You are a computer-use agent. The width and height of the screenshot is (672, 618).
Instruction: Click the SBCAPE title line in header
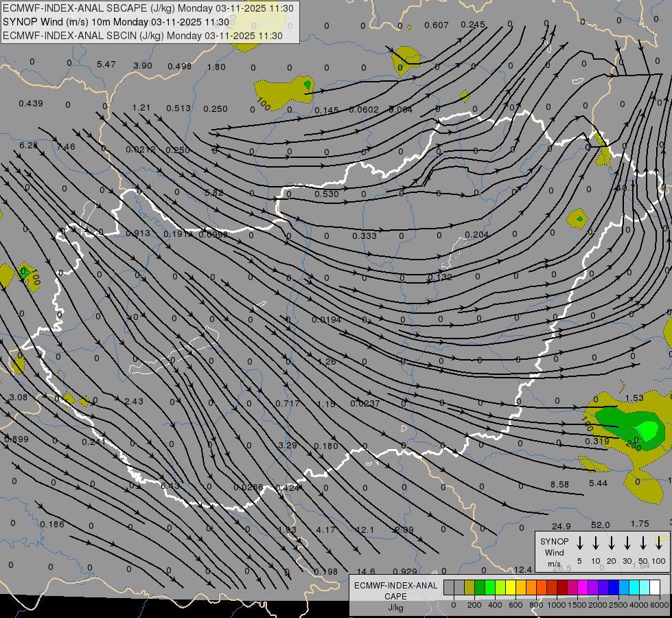click(x=148, y=8)
